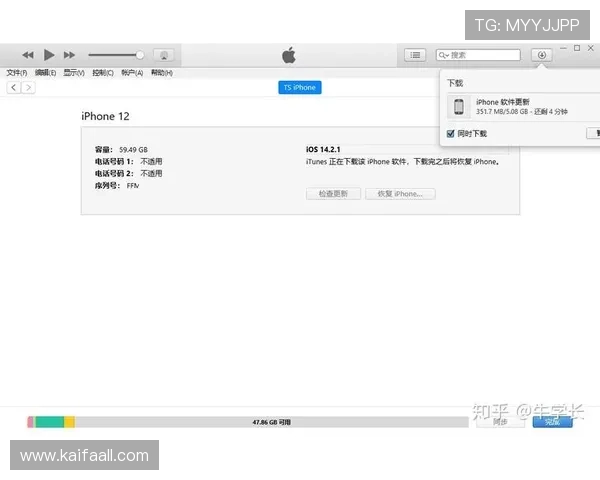This screenshot has width=600, height=480.
Task: Click the iOS 14.2.1 version label
Action: point(323,149)
